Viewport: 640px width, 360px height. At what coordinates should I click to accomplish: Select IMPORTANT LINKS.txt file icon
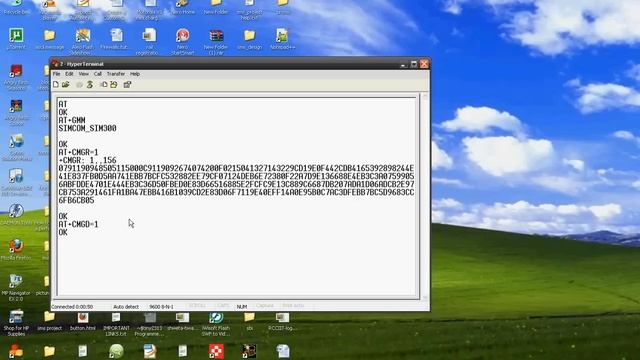116,323
